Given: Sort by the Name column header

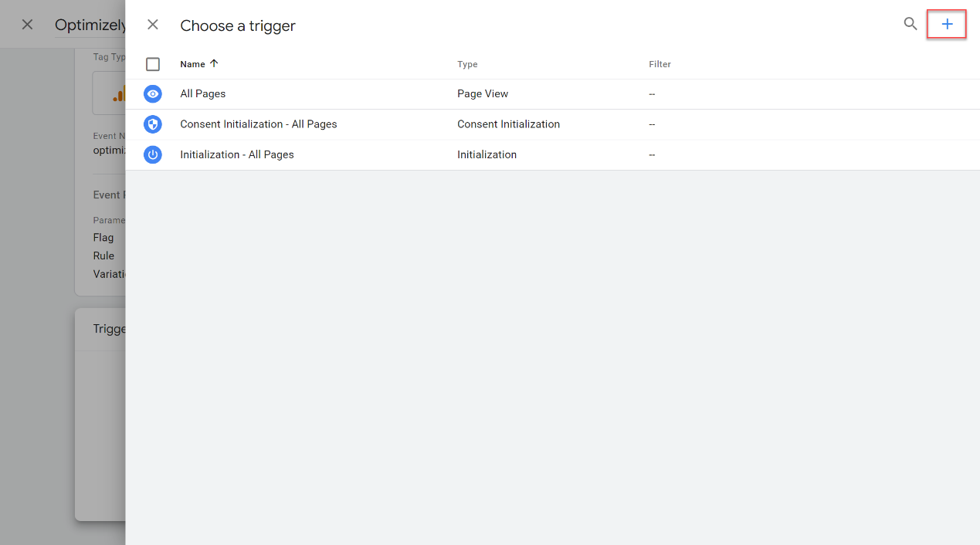Looking at the screenshot, I should (193, 64).
